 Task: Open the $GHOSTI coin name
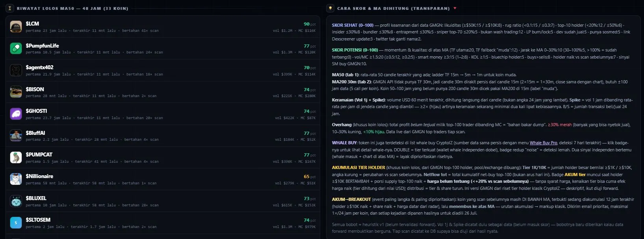pyautogui.click(x=36, y=111)
